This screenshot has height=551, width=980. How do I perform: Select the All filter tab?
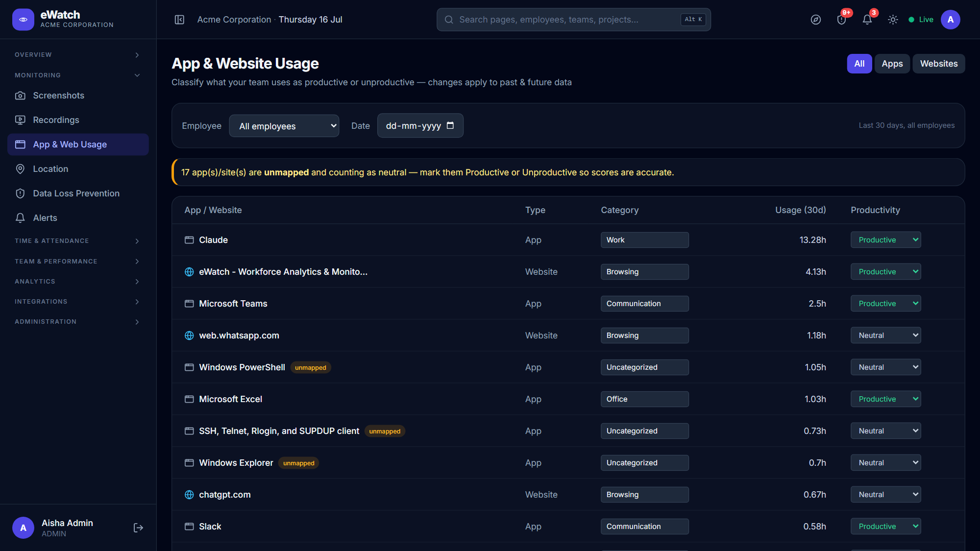(x=859, y=64)
